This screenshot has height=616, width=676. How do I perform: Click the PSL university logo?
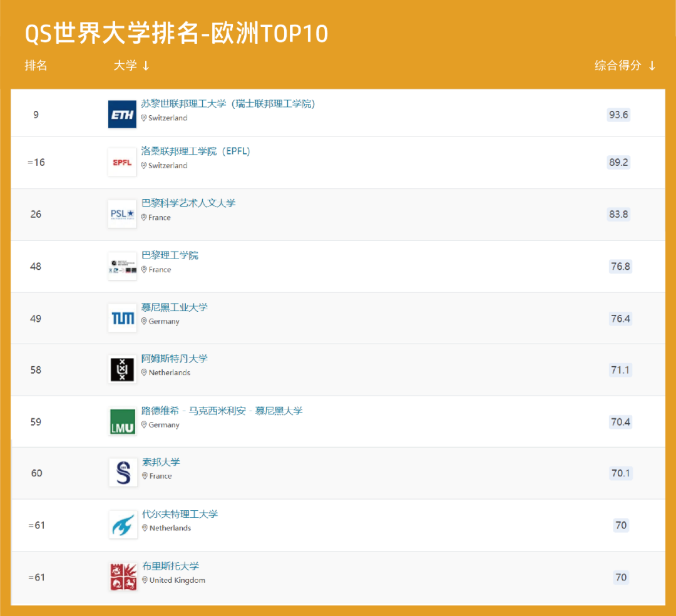click(122, 214)
